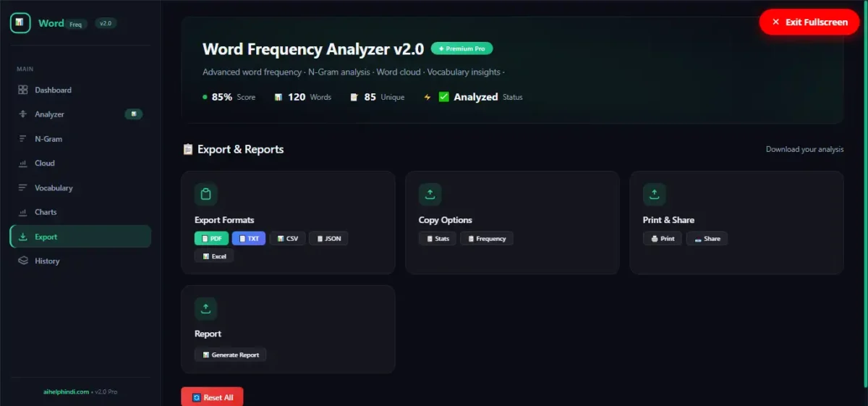868x406 pixels.
Task: Export analysis as Excel
Action: tap(214, 256)
